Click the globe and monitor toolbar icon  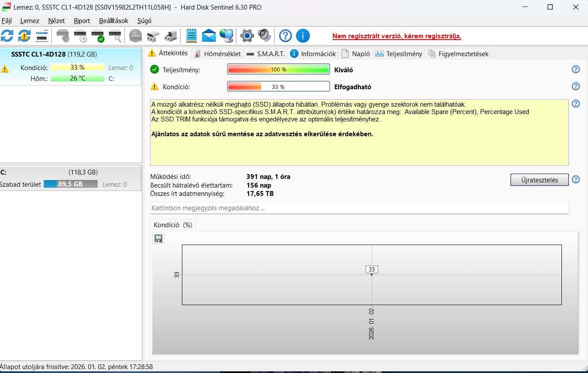pyautogui.click(x=226, y=36)
